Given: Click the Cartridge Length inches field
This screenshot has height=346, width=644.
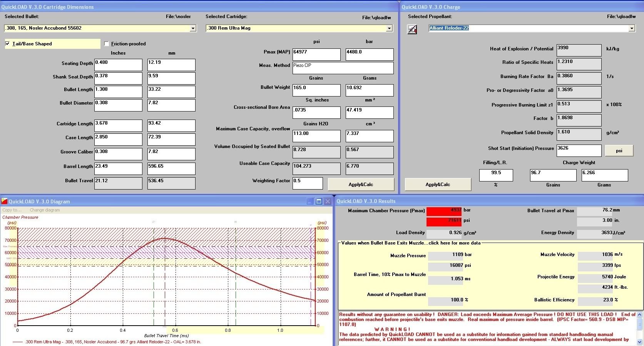Looking at the screenshot, I should [118, 126].
